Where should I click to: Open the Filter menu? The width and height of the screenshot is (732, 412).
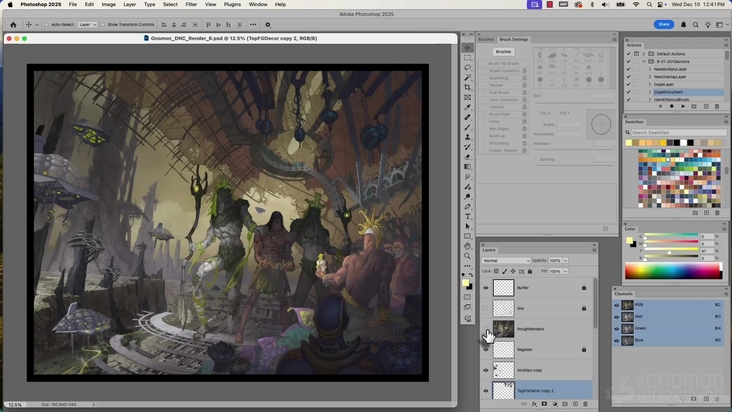[190, 4]
